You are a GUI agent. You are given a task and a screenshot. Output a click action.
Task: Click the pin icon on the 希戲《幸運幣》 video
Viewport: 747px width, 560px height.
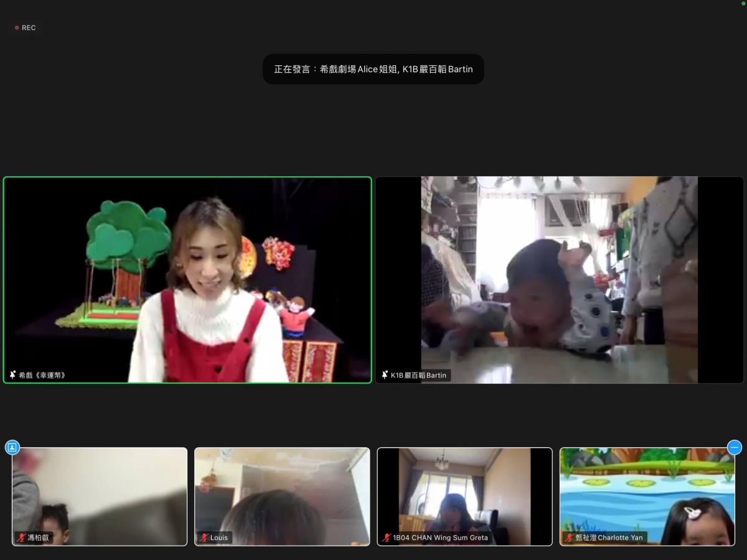13,375
